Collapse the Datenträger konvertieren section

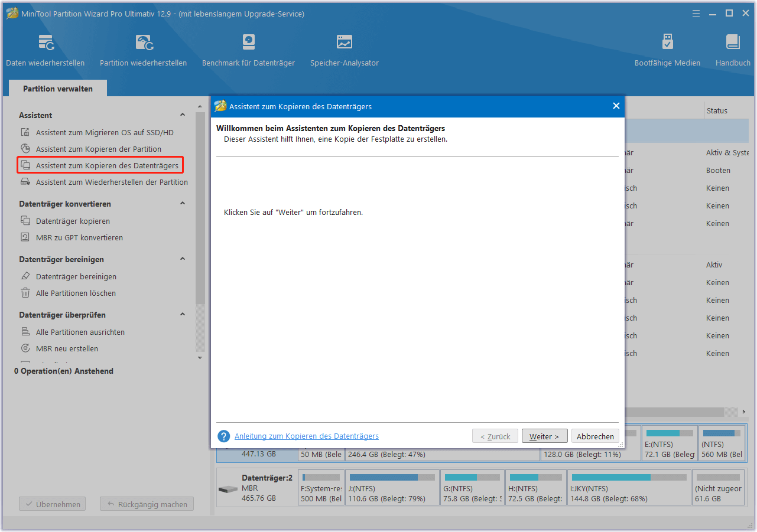point(183,204)
